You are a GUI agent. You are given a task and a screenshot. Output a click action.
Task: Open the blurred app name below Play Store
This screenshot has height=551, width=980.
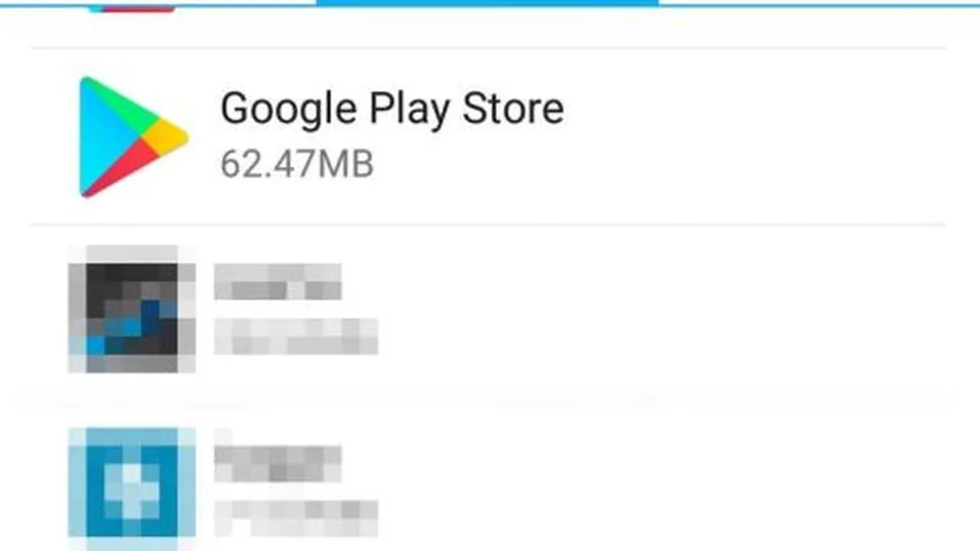tap(278, 282)
